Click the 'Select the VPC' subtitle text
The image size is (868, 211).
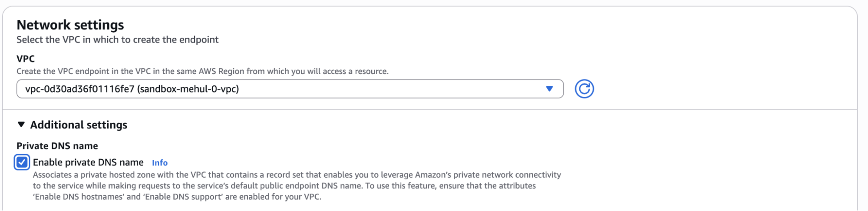click(117, 40)
